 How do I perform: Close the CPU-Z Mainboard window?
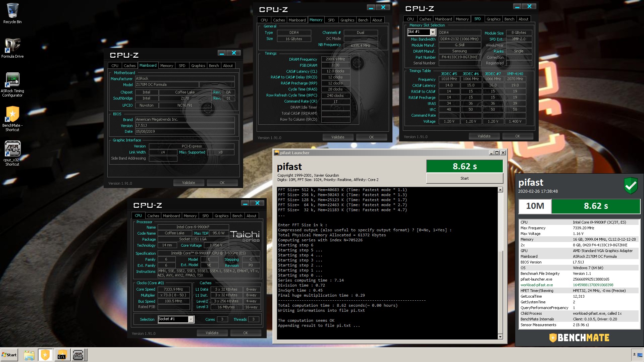tap(234, 53)
